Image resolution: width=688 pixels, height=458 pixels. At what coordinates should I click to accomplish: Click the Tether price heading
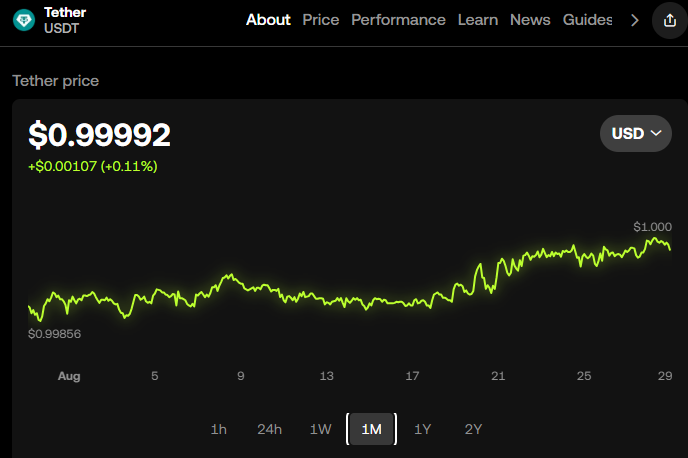pyautogui.click(x=56, y=81)
